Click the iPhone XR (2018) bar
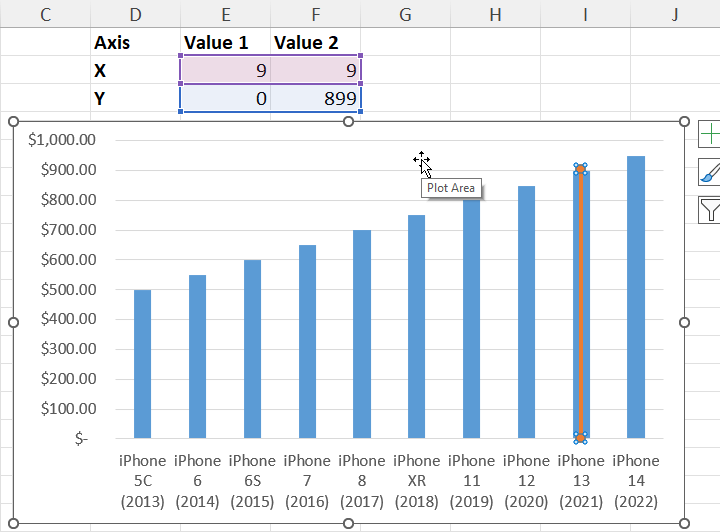 (x=416, y=326)
